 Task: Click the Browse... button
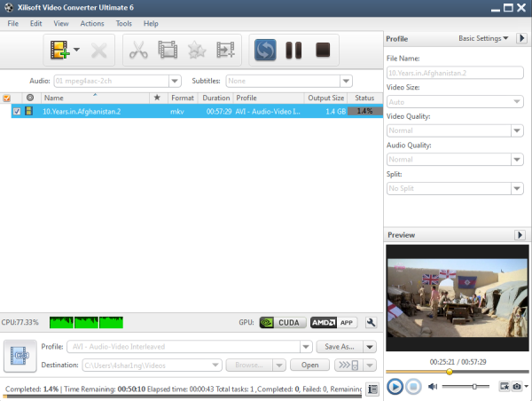[x=249, y=365]
